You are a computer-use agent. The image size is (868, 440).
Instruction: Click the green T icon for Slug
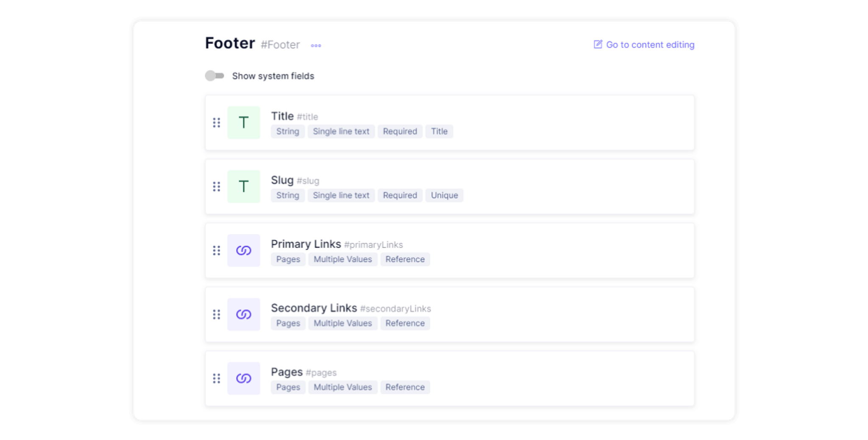[x=244, y=187]
